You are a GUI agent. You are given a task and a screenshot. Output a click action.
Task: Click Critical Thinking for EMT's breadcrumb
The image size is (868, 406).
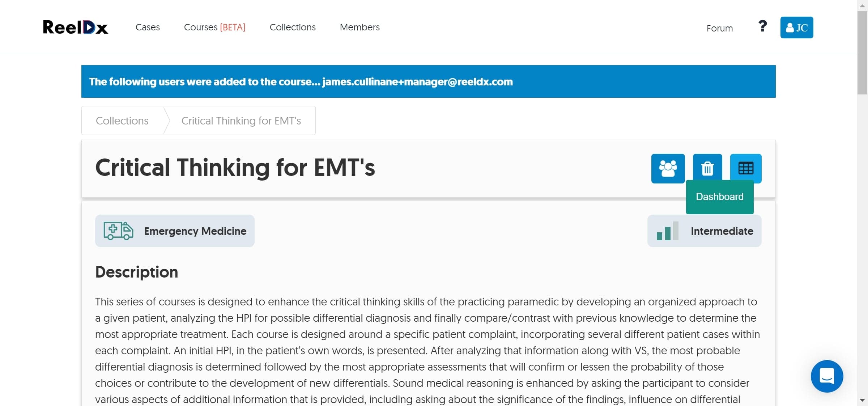241,120
